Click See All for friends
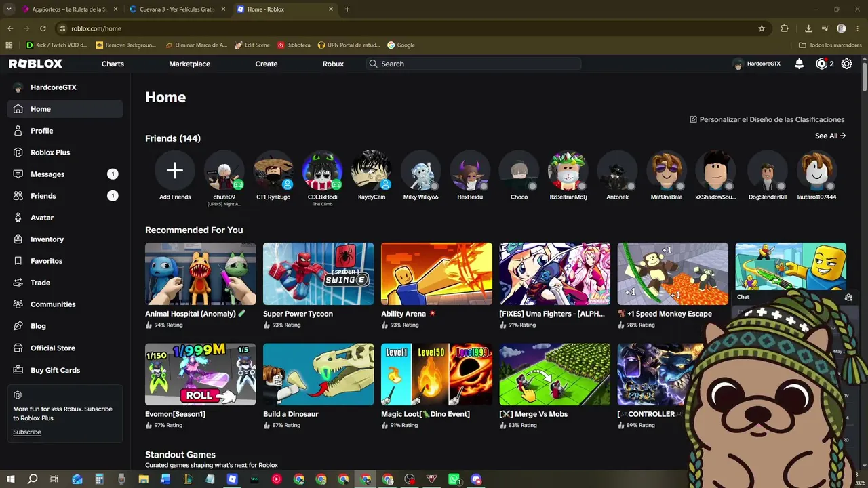Viewport: 868px width, 488px height. [830, 136]
